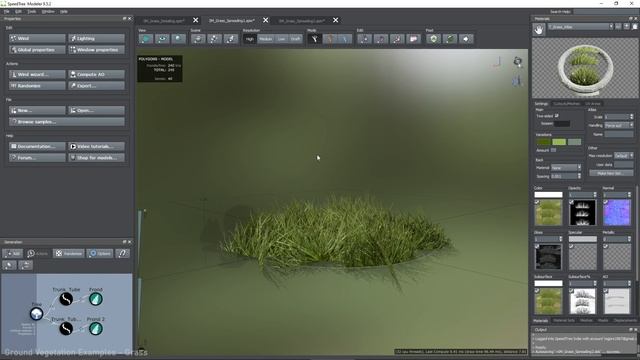
Task: Click the first View toolbar icon
Action: tap(146, 39)
